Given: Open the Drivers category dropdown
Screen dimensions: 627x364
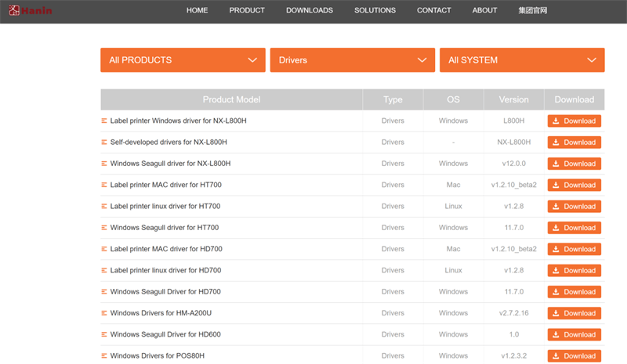Looking at the screenshot, I should point(352,60).
